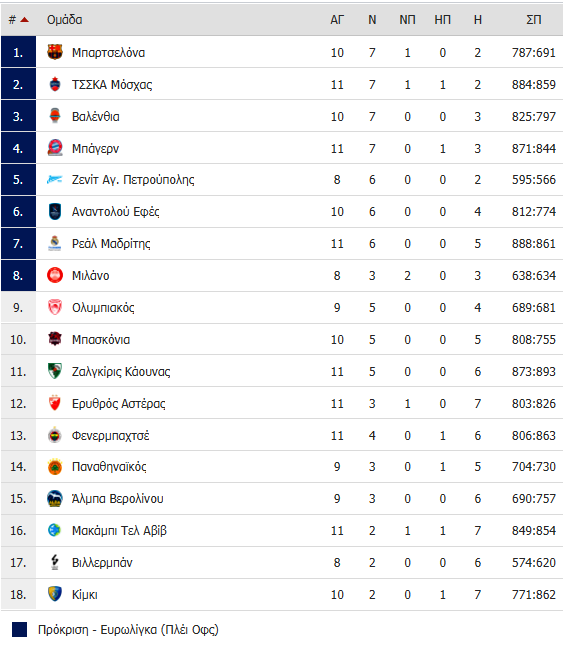This screenshot has width=563, height=649.
Task: Click the Olympiacos team logo
Action: pyautogui.click(x=55, y=308)
